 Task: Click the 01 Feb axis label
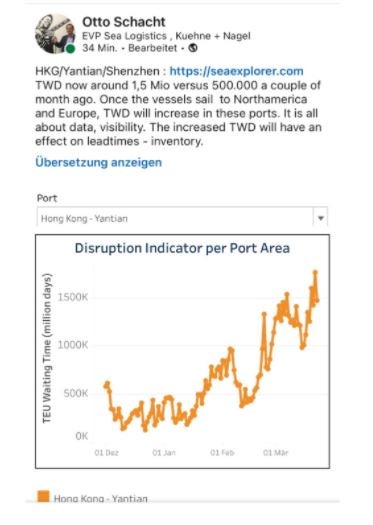tap(222, 453)
